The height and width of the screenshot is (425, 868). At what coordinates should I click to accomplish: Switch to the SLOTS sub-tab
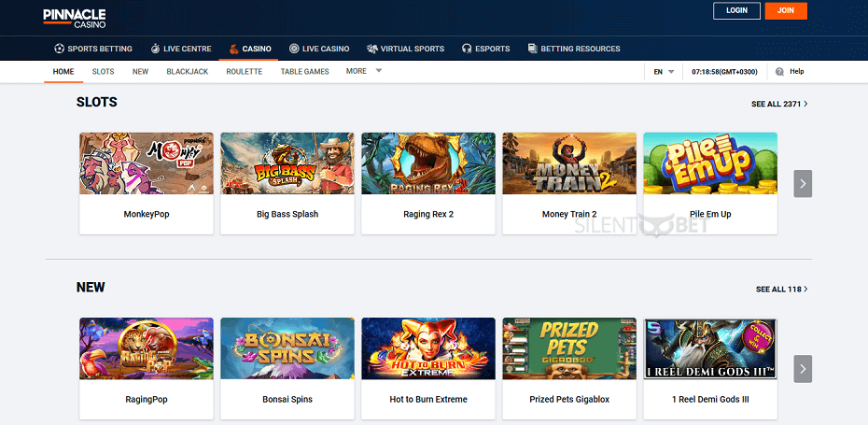(x=103, y=72)
